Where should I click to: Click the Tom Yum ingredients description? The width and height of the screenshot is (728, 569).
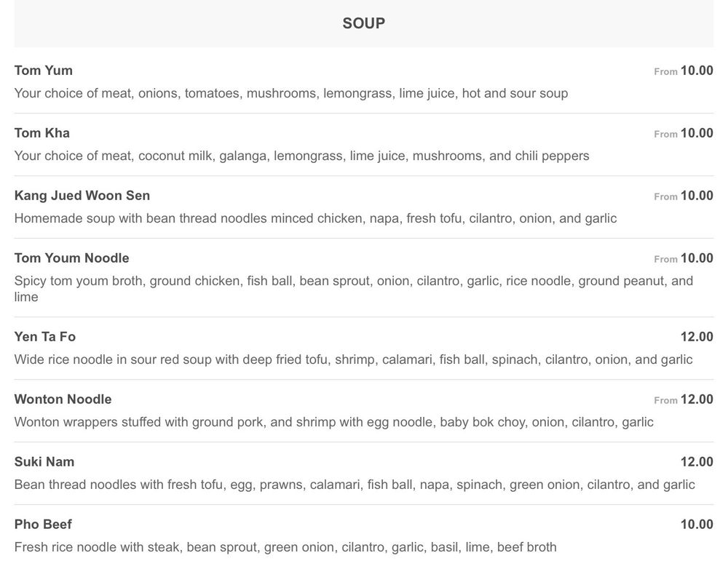(291, 94)
